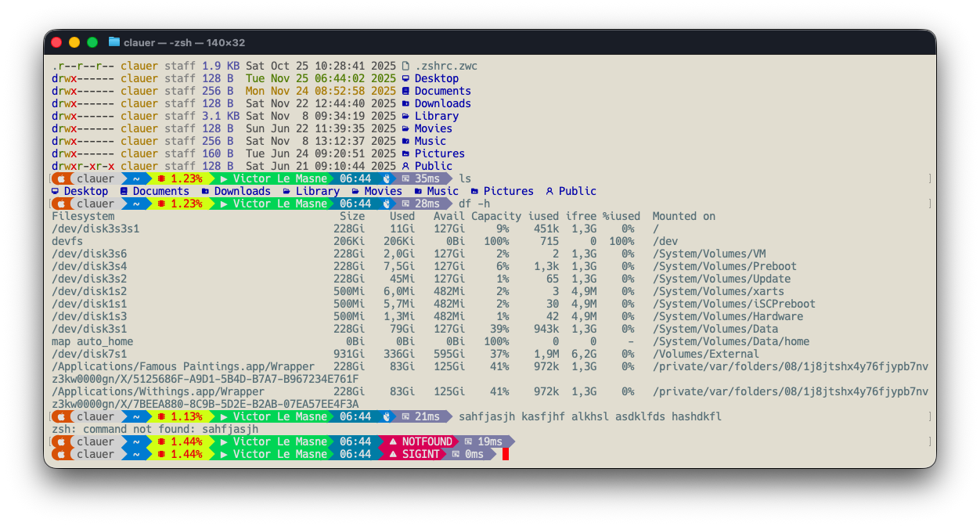Click the zsh command not found error message

point(155,430)
